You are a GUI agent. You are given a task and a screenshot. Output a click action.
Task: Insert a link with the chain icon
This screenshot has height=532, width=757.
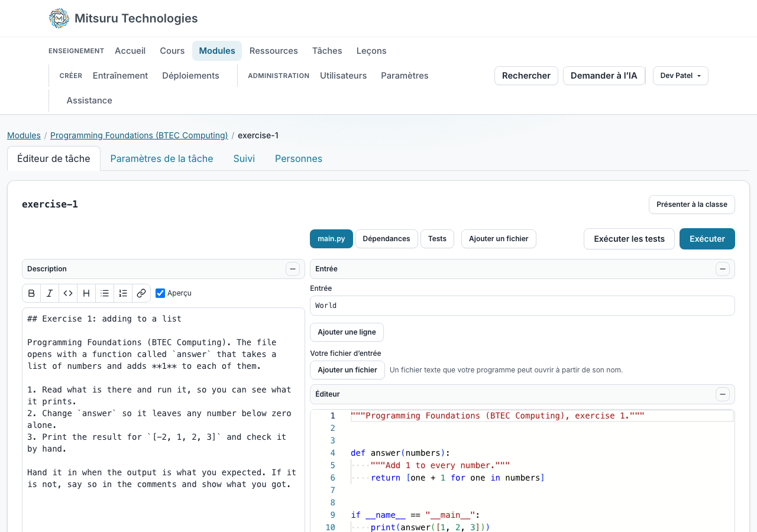click(141, 293)
